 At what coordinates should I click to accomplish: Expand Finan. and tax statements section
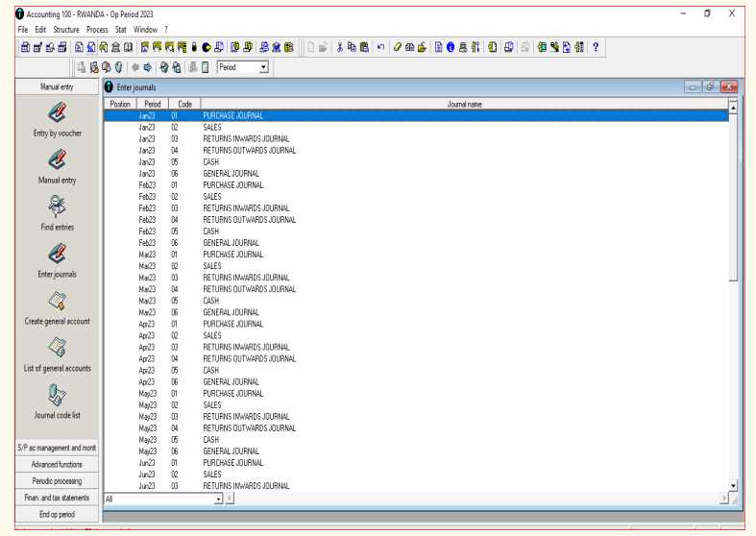point(57,498)
